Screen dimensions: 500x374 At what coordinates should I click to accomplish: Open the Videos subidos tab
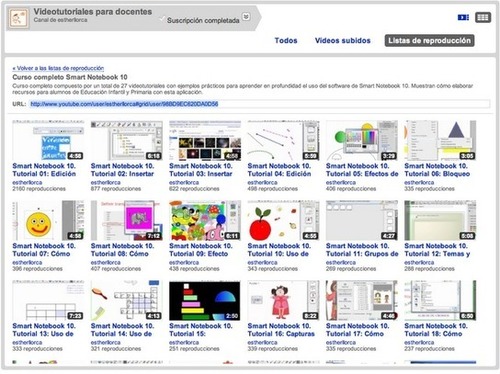(x=343, y=41)
